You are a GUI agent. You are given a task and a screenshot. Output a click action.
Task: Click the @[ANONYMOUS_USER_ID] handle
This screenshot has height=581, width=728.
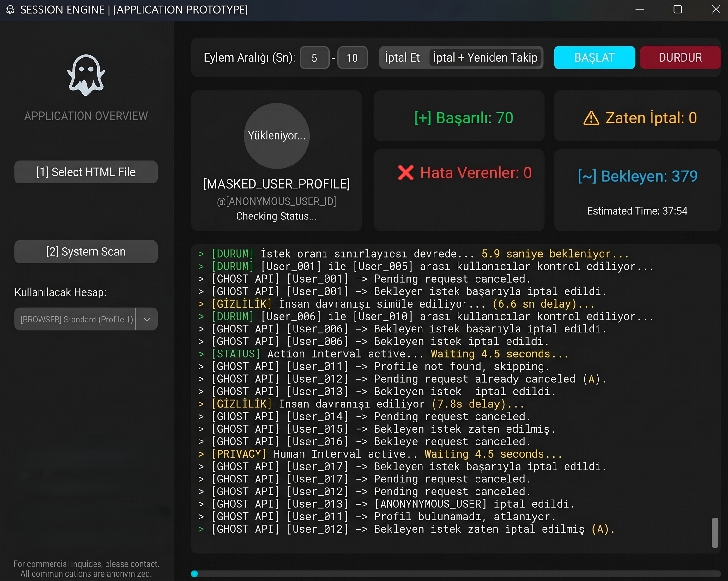coord(276,201)
